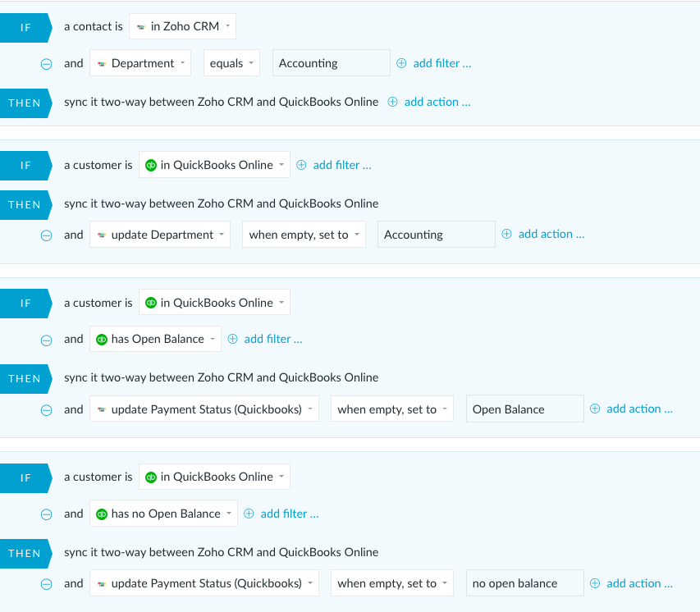Screen dimensions: 700x612
Task: Open fourth rule's 'in QuickBooks Online' dropdown
Action: 214,477
